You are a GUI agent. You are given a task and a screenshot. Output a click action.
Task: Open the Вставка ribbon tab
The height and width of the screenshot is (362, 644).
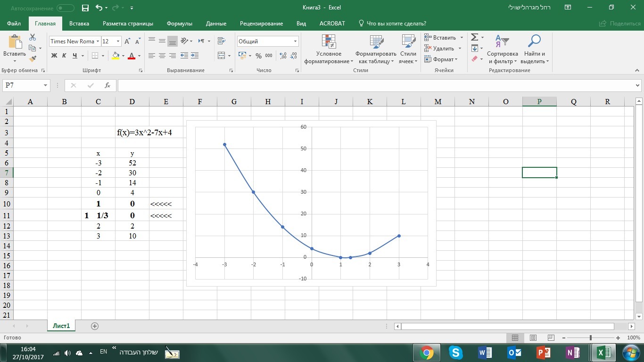click(79, 24)
